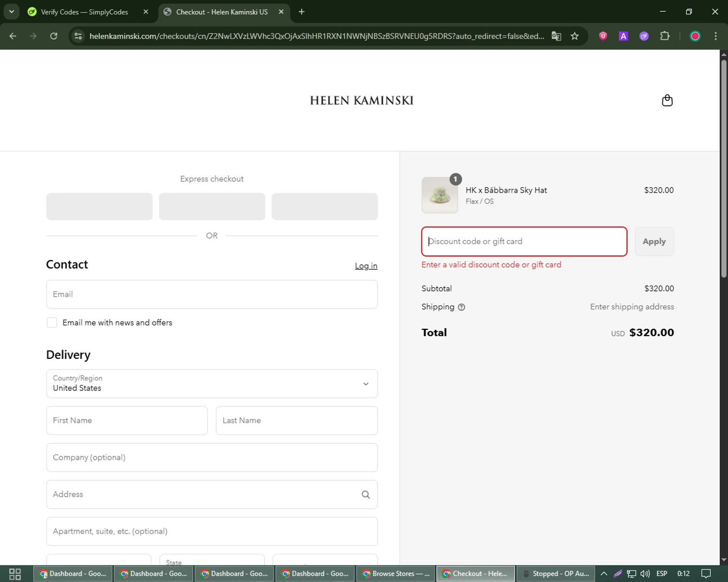The width and height of the screenshot is (728, 582).
Task: Open the notification center icon
Action: click(706, 574)
